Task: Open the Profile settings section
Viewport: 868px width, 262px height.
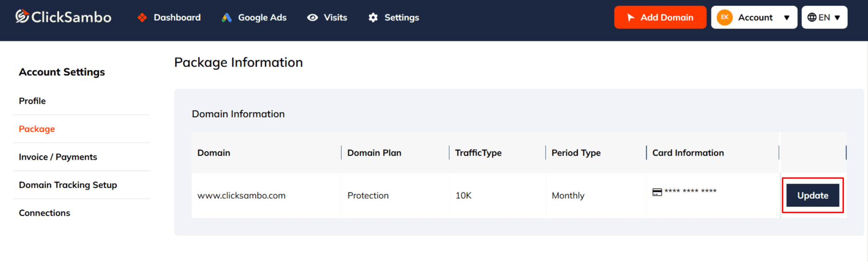Action: [x=32, y=101]
